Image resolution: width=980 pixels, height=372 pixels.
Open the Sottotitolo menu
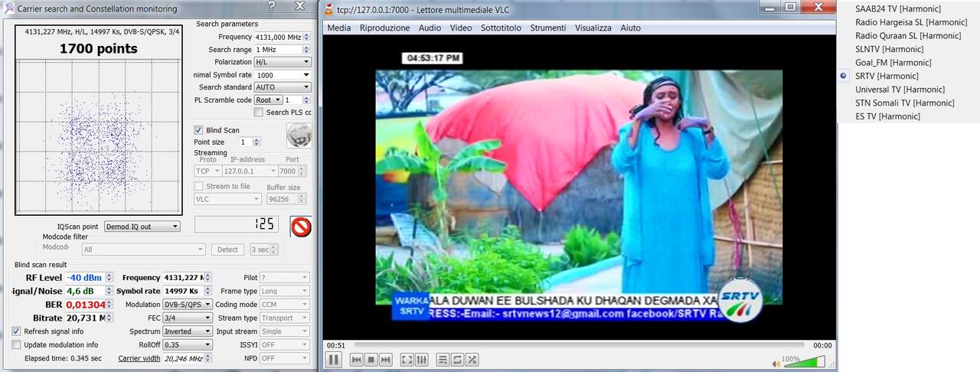tap(501, 28)
